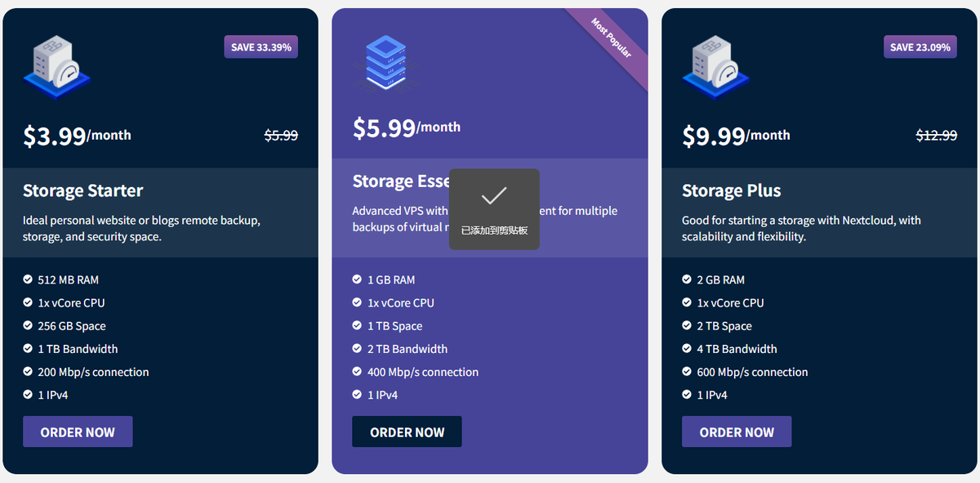980x483 pixels.
Task: Click '1 IPv4' in Storage Starter
Action: tap(53, 395)
